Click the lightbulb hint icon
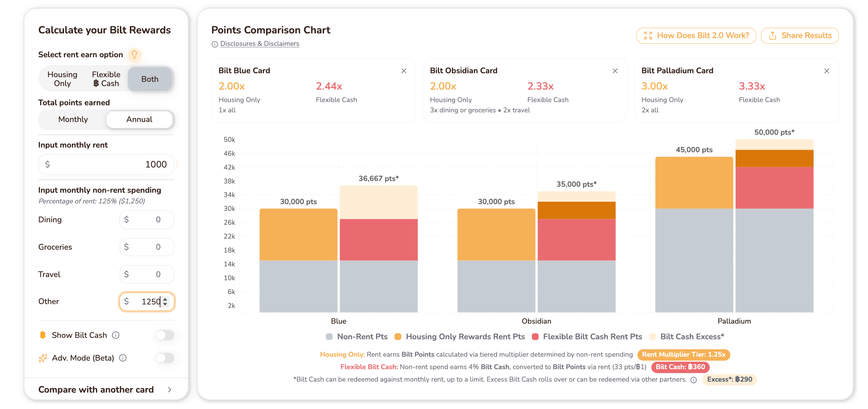 [x=134, y=54]
